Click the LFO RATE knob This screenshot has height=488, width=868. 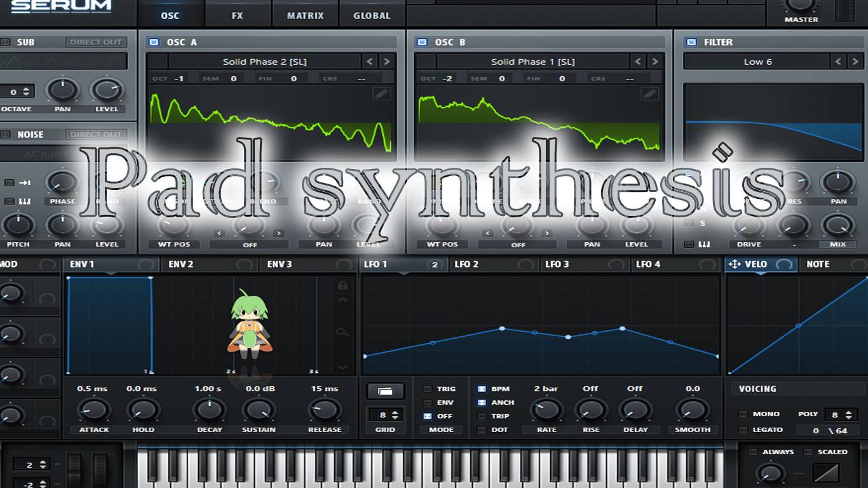546,410
